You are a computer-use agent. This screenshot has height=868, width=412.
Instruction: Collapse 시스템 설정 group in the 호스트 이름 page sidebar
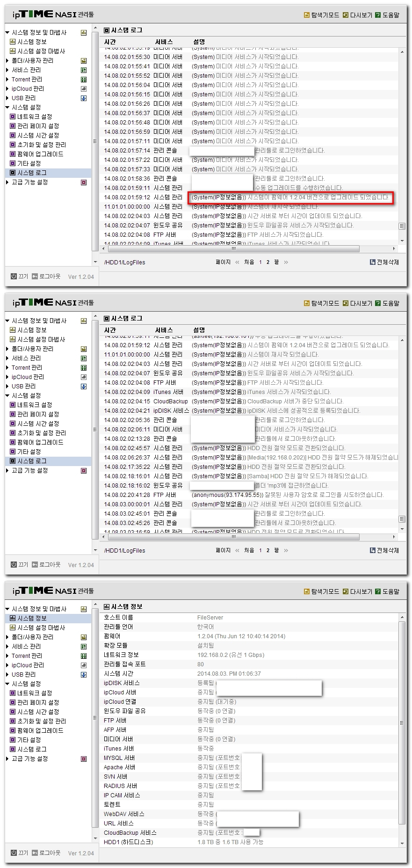[x=7, y=684]
